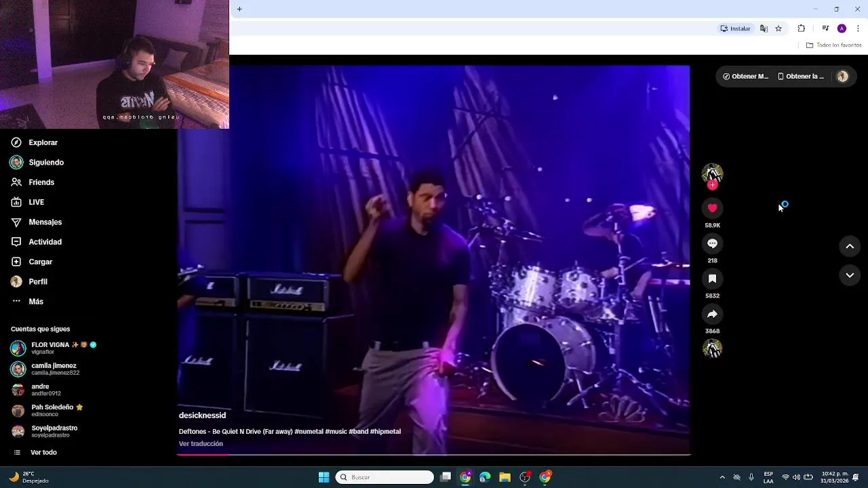Go to next video with down chevron

point(850,275)
